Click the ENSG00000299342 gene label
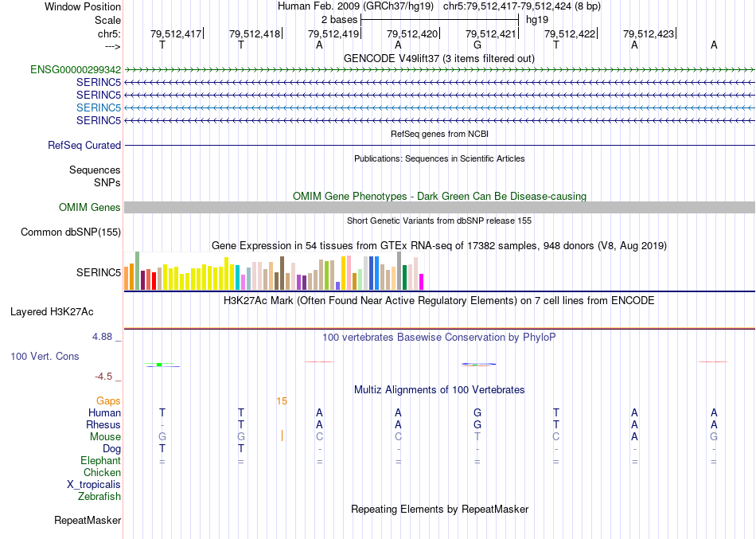 click(76, 69)
